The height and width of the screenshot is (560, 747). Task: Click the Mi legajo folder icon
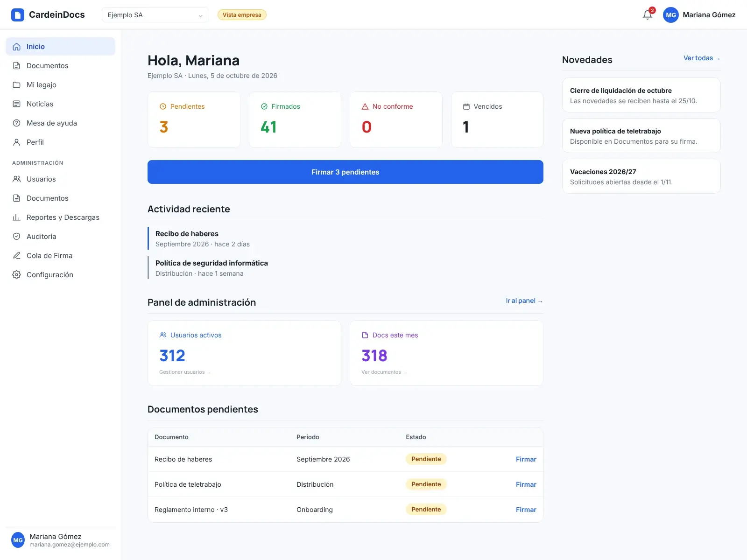pos(17,85)
